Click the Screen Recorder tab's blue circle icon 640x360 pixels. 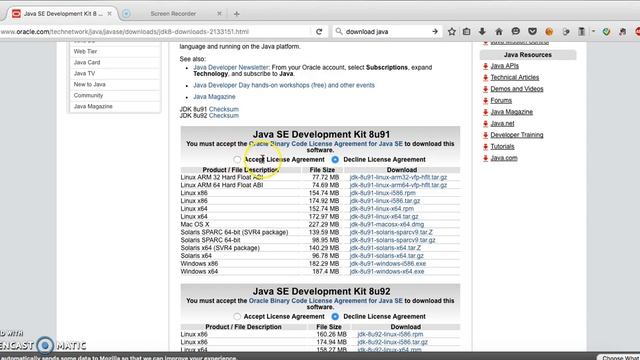click(126, 13)
